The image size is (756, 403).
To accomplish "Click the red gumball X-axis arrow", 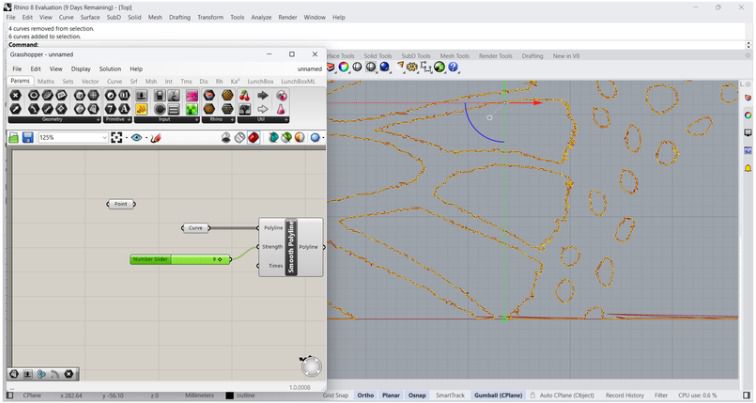I will 537,102.
